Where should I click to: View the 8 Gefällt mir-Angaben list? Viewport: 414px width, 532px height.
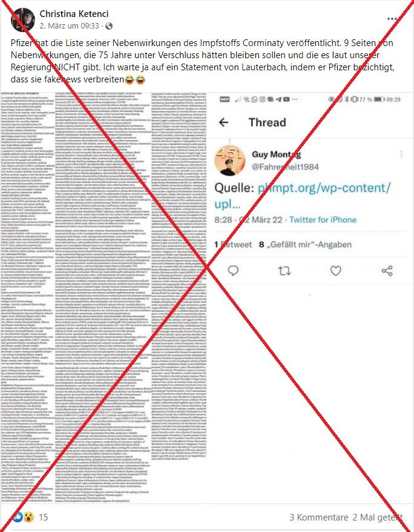tap(305, 244)
